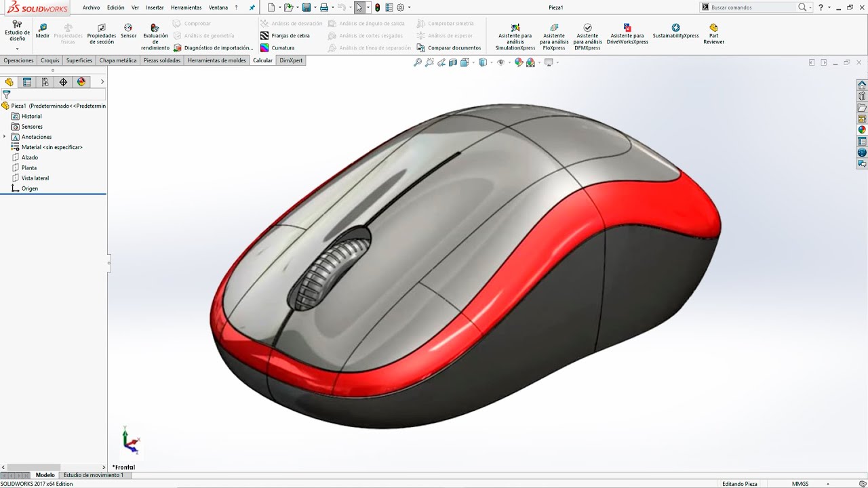Click the tree filter funnel icon
The image size is (868, 488).
(6, 95)
